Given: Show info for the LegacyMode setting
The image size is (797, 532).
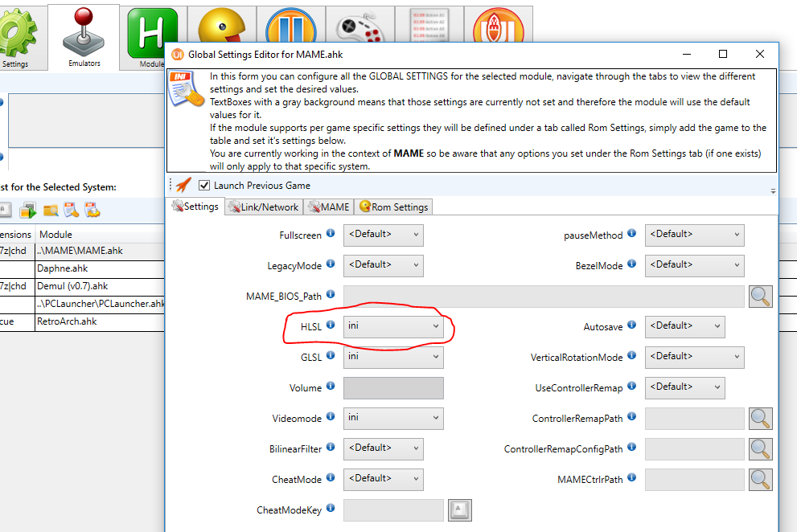Looking at the screenshot, I should [x=331, y=264].
